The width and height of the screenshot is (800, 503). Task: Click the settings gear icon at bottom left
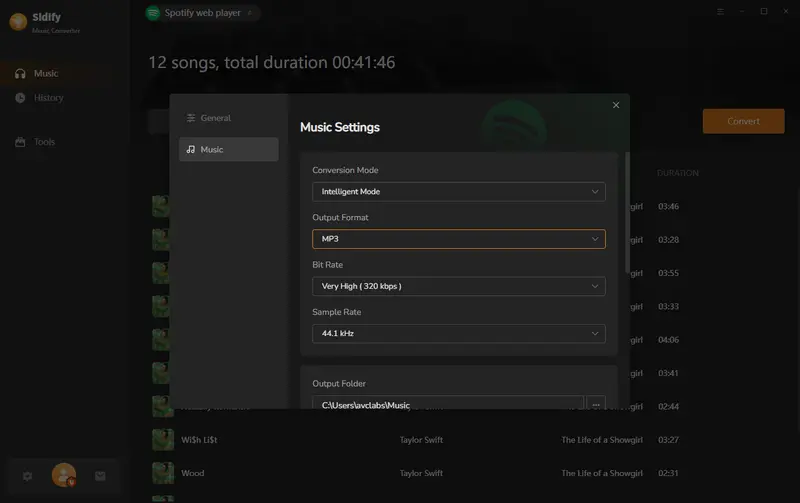pyautogui.click(x=28, y=476)
